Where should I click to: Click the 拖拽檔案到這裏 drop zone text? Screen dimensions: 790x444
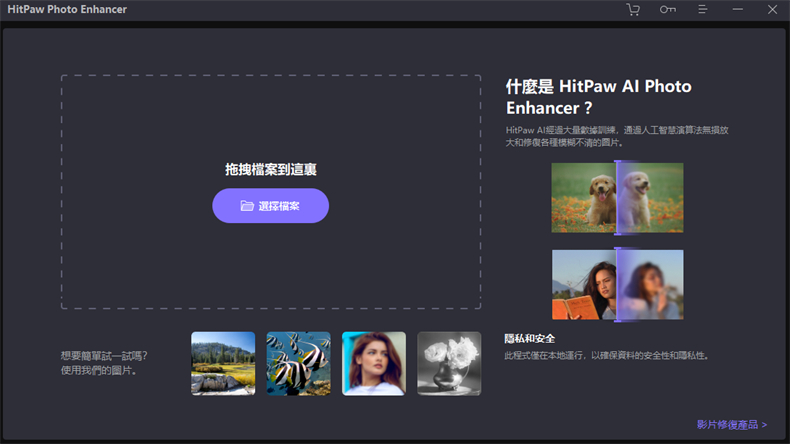[x=270, y=170]
